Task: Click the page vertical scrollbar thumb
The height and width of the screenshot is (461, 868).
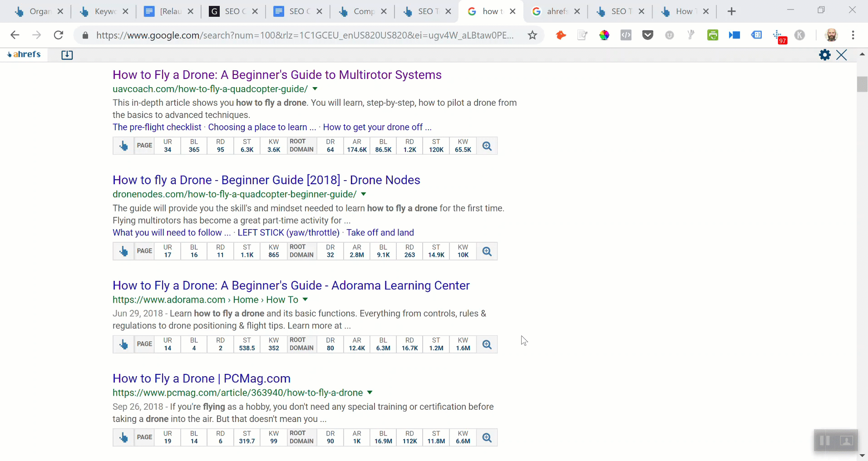Action: 862,84
